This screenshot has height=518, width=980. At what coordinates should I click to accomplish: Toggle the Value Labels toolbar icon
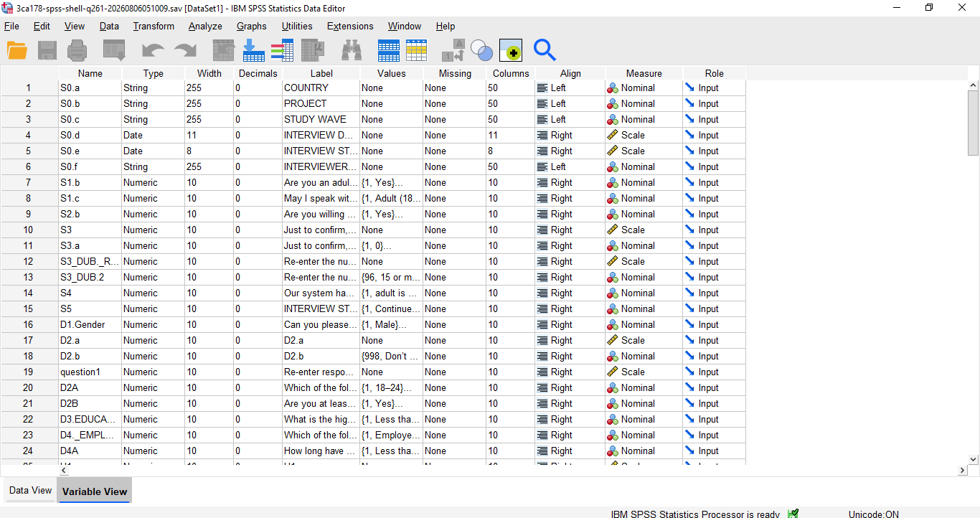pos(453,50)
